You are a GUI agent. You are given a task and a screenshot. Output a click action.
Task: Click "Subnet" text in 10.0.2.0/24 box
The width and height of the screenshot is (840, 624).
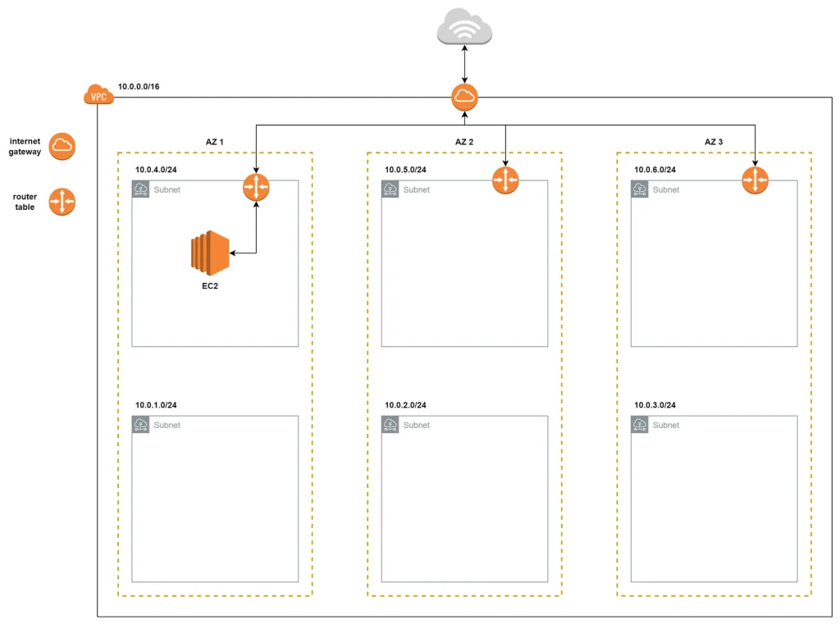pyautogui.click(x=416, y=426)
